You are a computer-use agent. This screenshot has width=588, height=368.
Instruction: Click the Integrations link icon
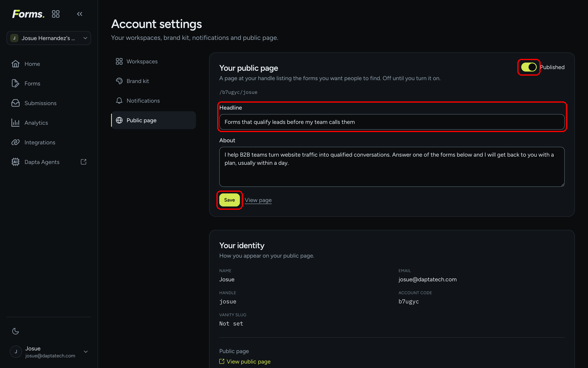point(16,142)
